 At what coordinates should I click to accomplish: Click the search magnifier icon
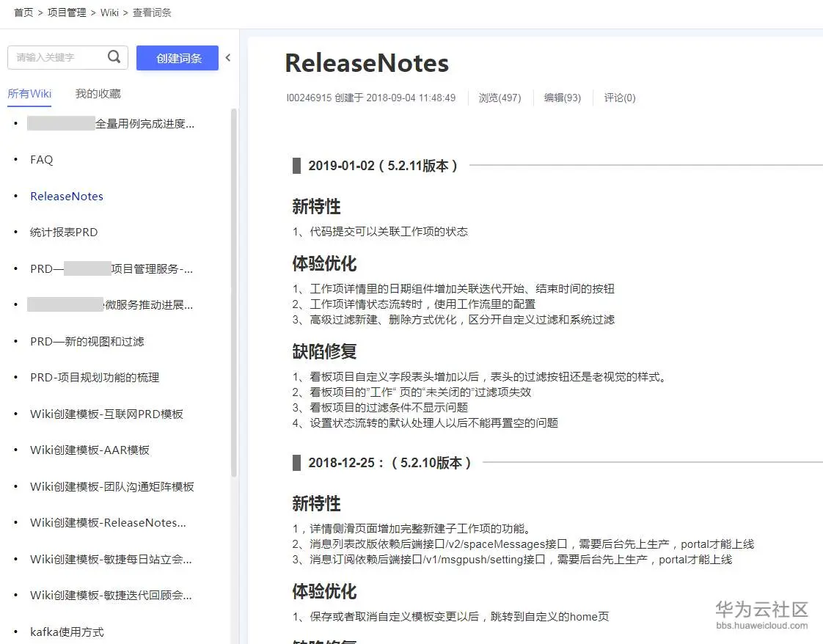click(114, 56)
